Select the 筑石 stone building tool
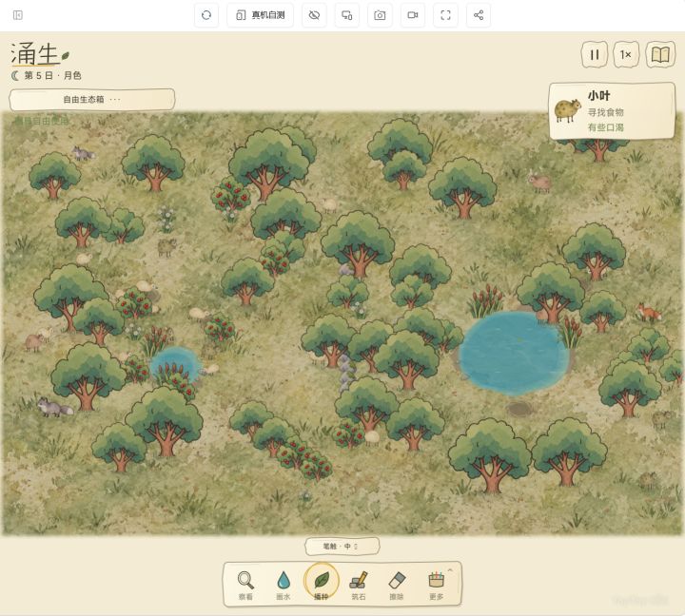This screenshot has height=616, width=685. point(359,585)
